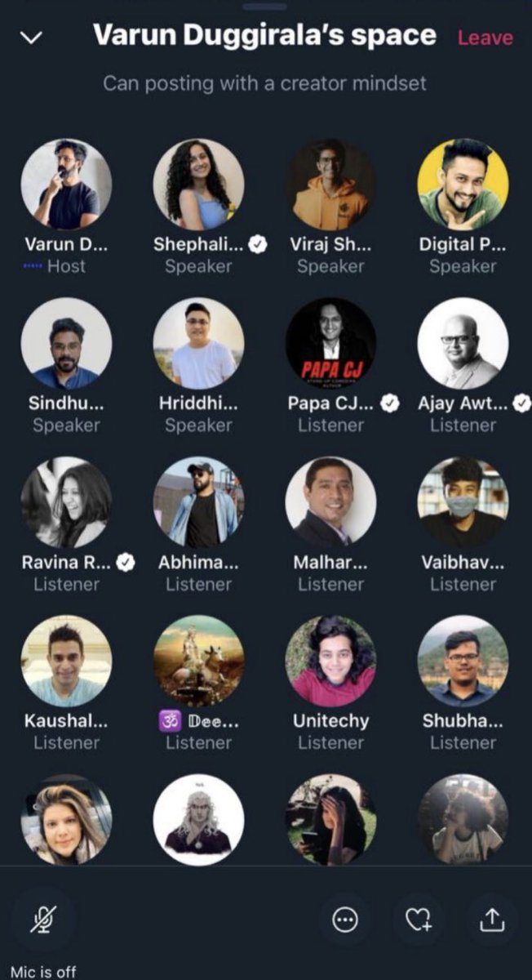Grab the sheet handle bar at top
The height and width of the screenshot is (980, 532).
click(265, 6)
